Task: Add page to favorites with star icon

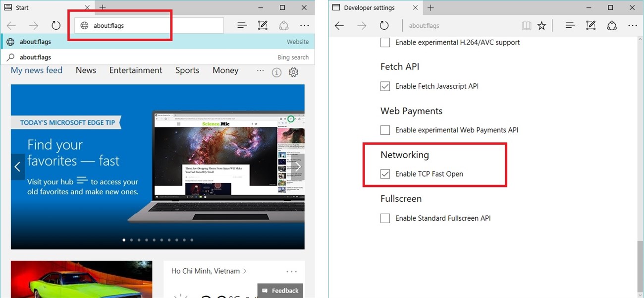Action: pos(542,26)
